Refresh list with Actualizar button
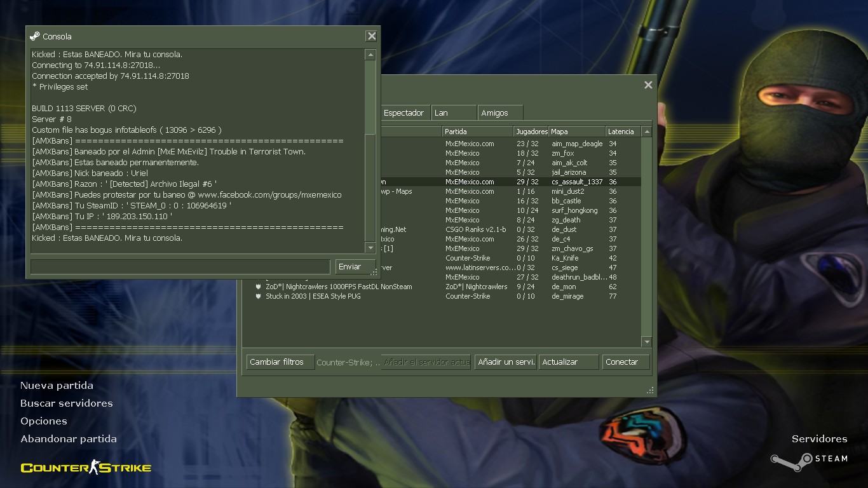This screenshot has height=488, width=868. tap(569, 362)
